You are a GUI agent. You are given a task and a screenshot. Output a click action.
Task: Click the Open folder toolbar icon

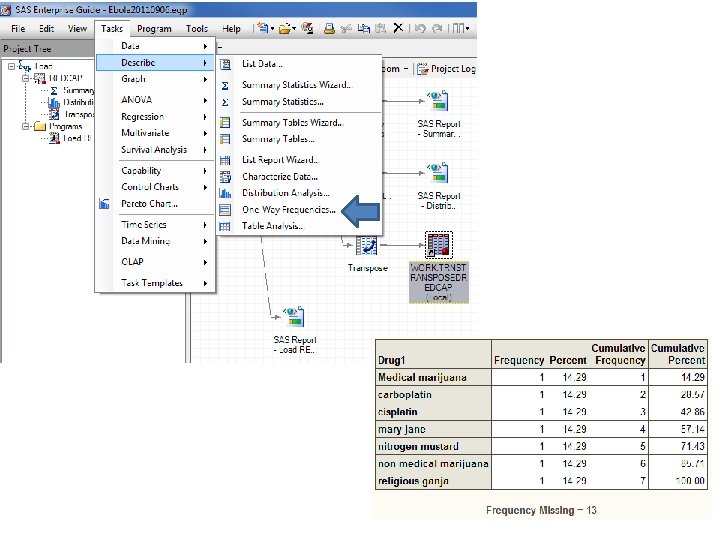pos(285,28)
